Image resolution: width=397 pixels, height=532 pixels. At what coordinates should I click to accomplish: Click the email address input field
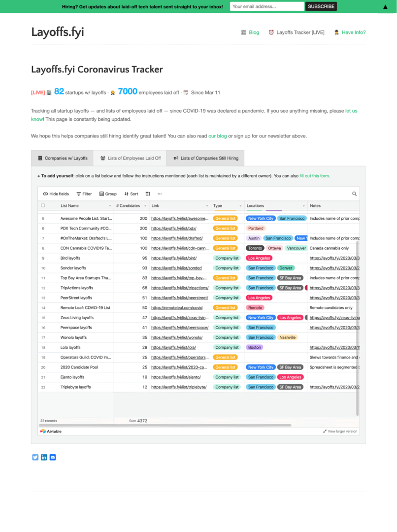[x=266, y=6]
